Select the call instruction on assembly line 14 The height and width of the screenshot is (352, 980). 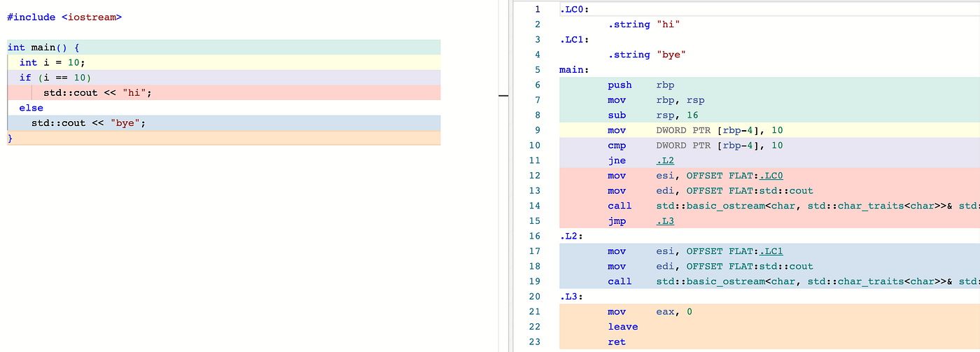tap(794, 206)
